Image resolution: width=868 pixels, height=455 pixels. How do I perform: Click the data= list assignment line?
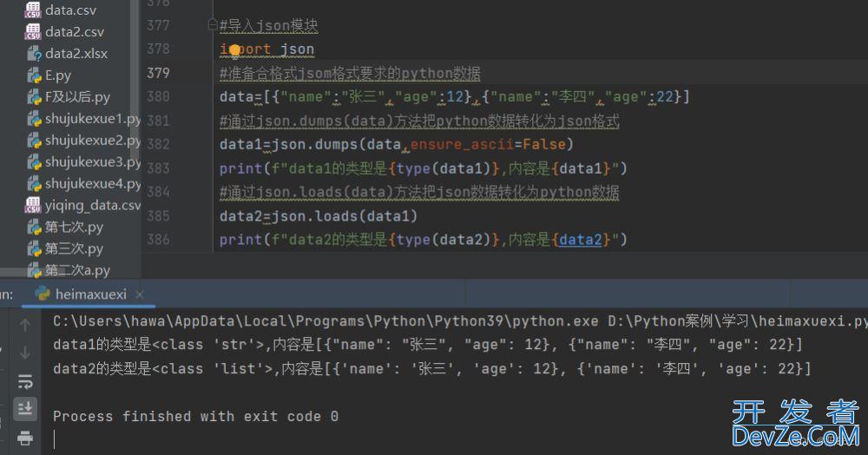(455, 97)
